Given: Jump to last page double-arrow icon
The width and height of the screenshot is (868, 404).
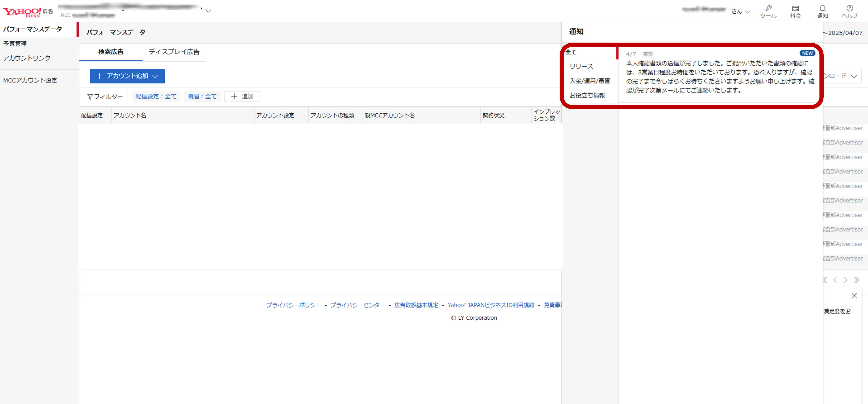Looking at the screenshot, I should tap(856, 280).
